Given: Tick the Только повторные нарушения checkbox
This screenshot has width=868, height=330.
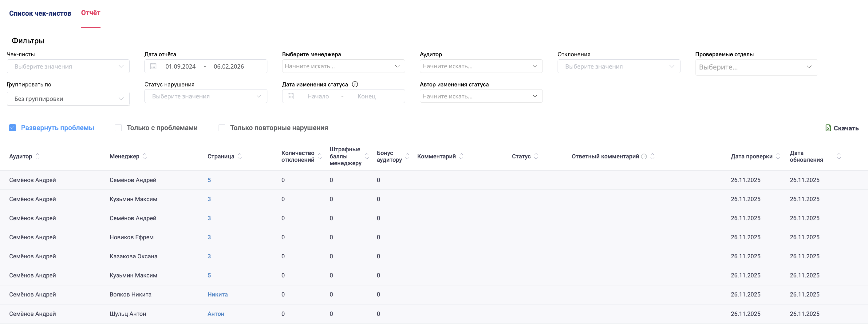Looking at the screenshot, I should click(x=222, y=128).
